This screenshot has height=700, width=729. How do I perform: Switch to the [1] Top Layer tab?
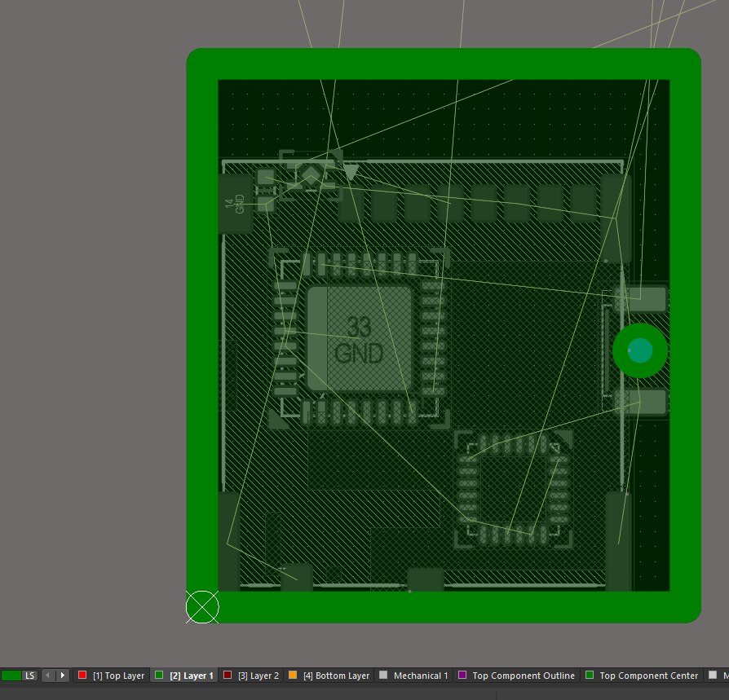click(x=112, y=676)
